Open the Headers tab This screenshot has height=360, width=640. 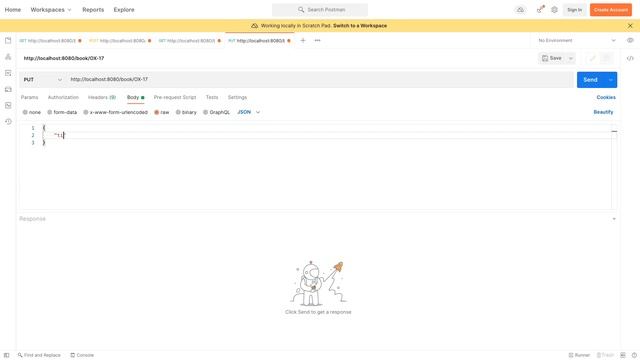pos(102,98)
